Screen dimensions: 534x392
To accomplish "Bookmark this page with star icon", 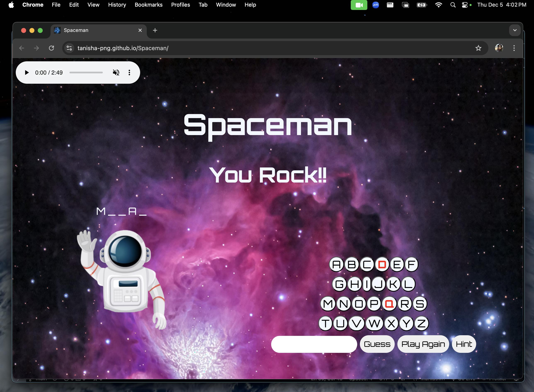I will point(478,48).
